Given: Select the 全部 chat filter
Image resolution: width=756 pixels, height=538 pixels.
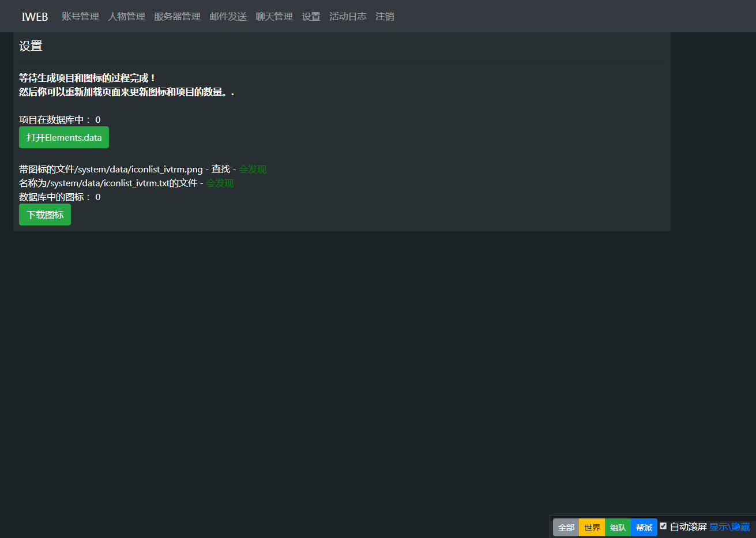Looking at the screenshot, I should pos(565,527).
